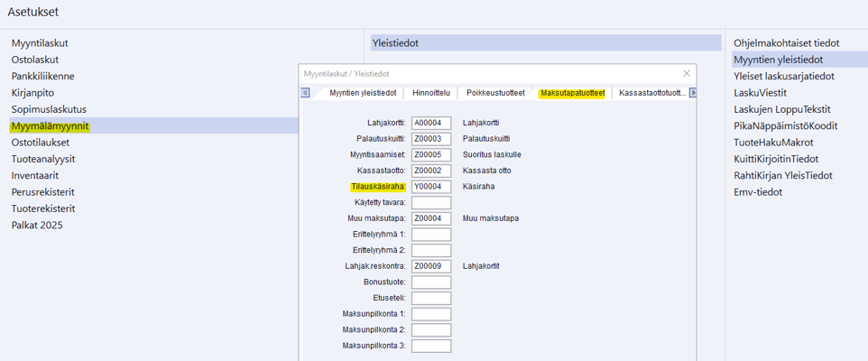Viewport: 868px width, 361px height.
Task: Choose KuittiKirjoitinTiedot from the right list
Action: coord(776,159)
